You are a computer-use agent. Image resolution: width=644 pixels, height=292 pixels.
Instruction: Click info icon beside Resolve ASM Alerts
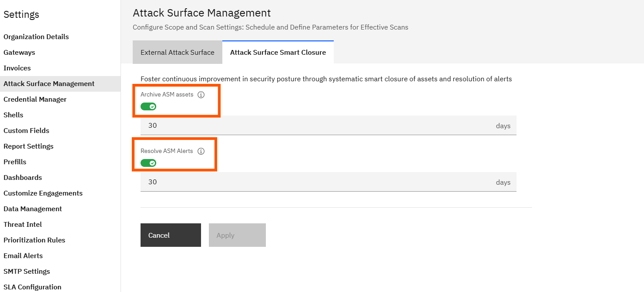(201, 151)
